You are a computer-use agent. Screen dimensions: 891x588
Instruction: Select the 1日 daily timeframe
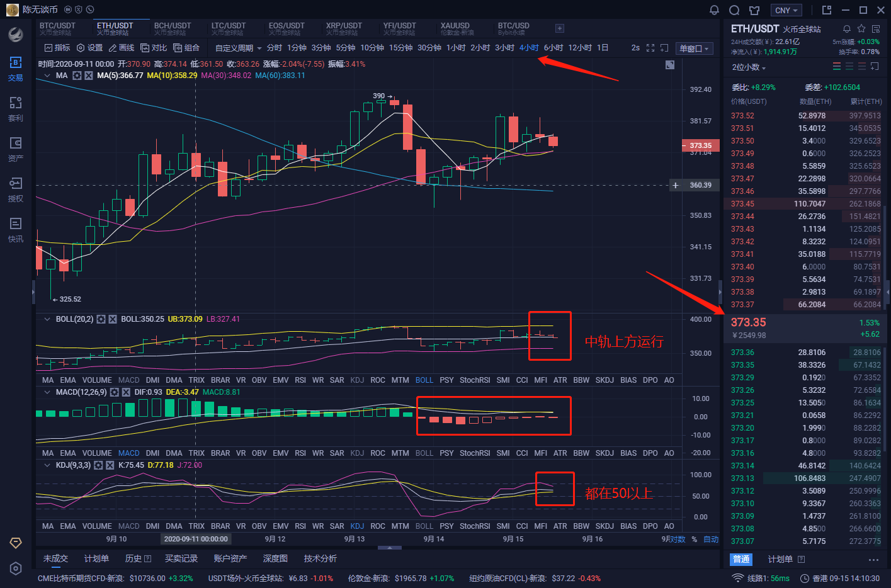[x=603, y=48]
